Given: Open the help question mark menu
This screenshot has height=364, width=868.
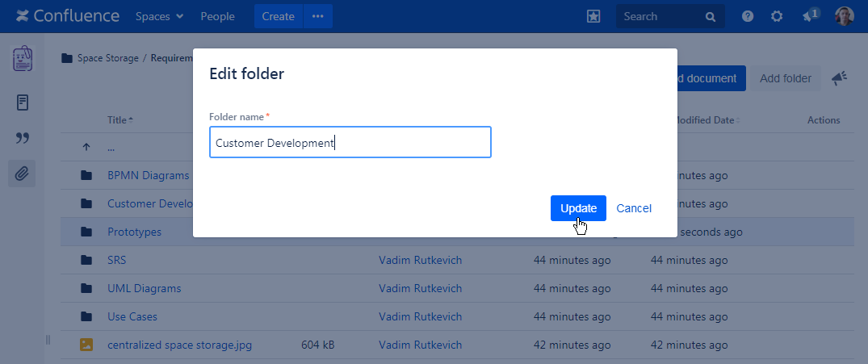Looking at the screenshot, I should click(748, 16).
